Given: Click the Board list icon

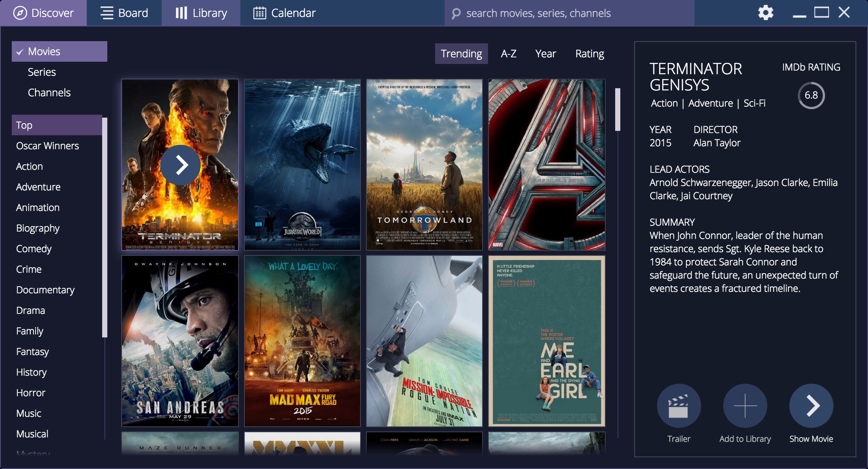Looking at the screenshot, I should pyautogui.click(x=107, y=13).
